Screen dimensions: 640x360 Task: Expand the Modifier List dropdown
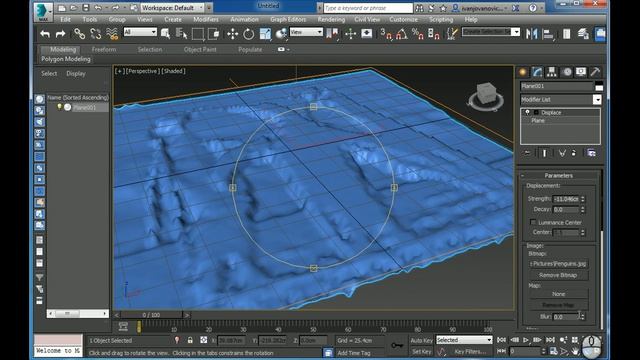560,100
